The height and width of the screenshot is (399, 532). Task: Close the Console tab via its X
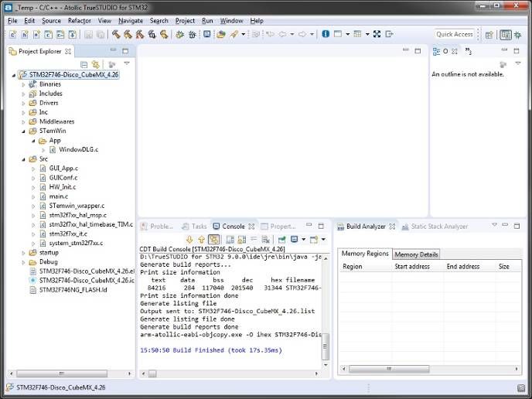pos(251,227)
